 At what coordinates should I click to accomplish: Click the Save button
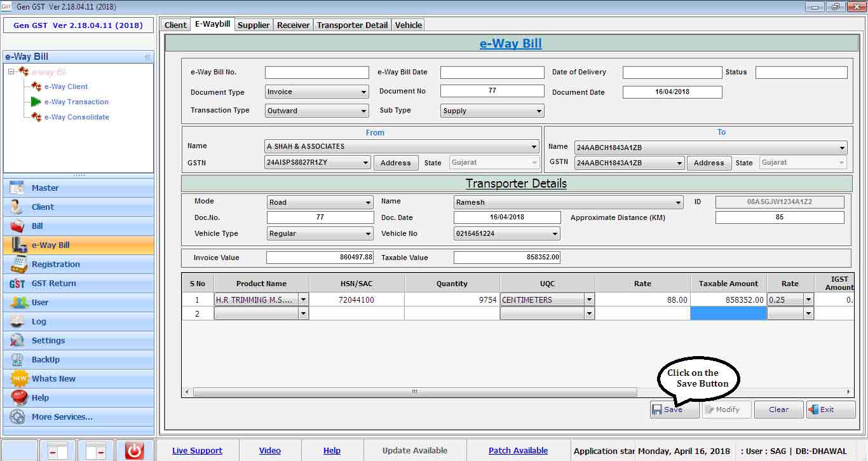pos(674,409)
